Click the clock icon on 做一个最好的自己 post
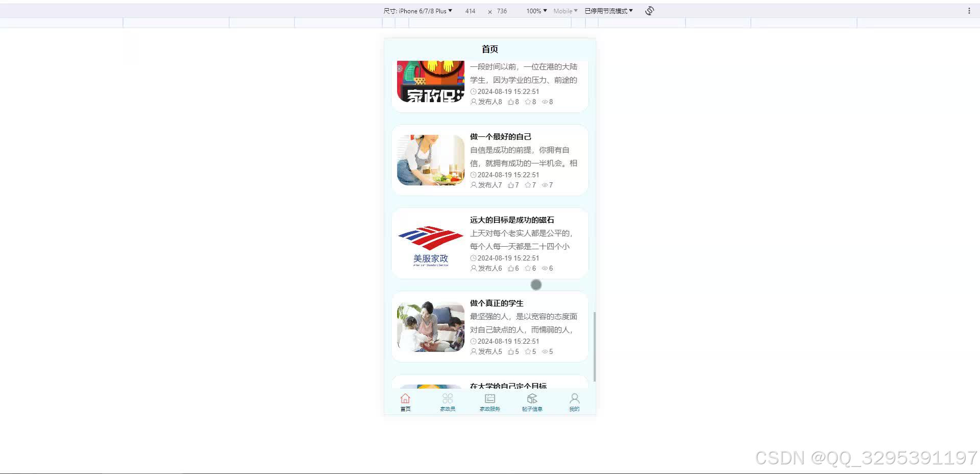Image resolution: width=980 pixels, height=474 pixels. tap(473, 174)
